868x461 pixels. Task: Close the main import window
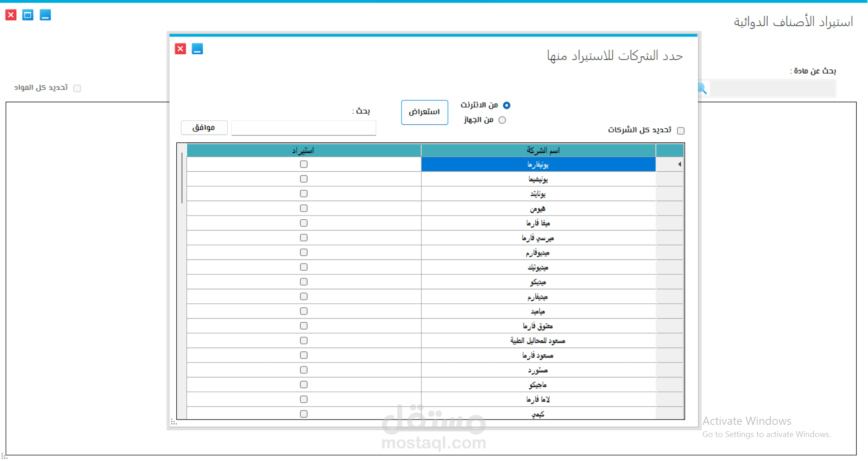(x=11, y=15)
